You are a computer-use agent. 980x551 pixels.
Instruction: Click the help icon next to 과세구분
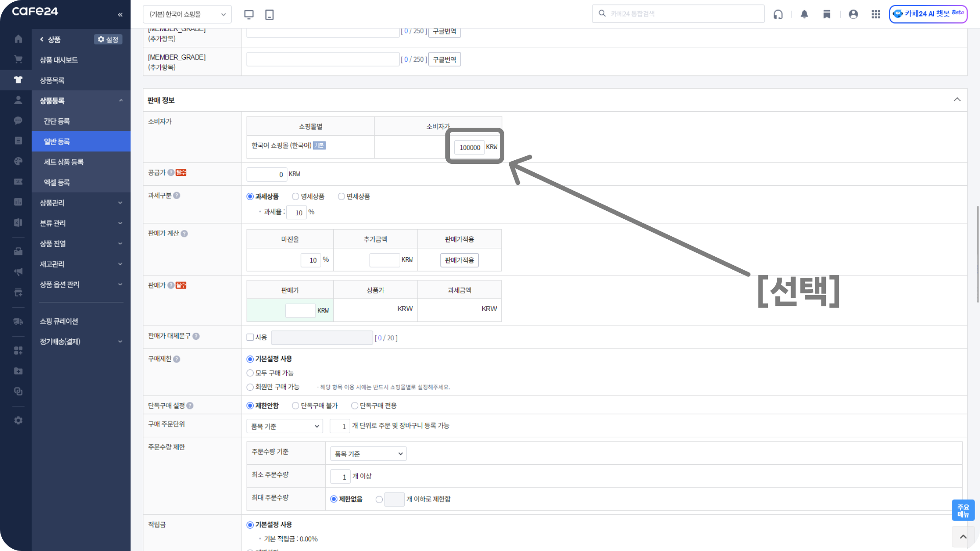176,196
